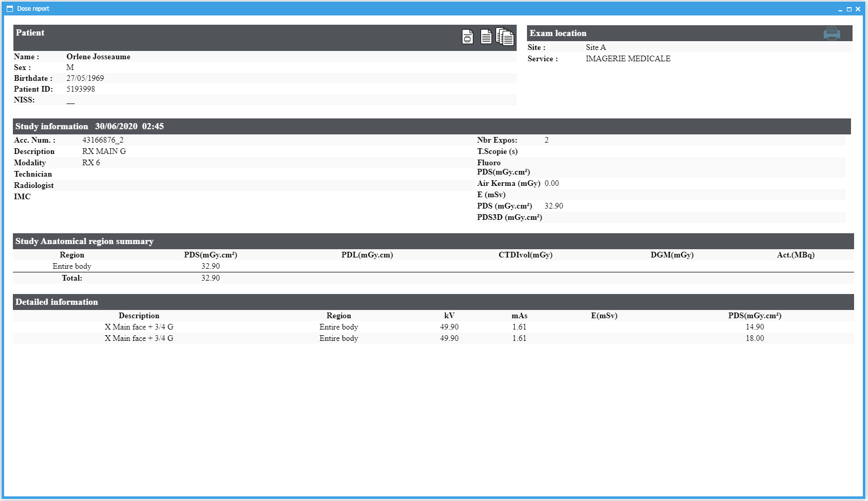The image size is (868, 501).
Task: Click patient name Orlene Josseaume
Action: [x=98, y=57]
